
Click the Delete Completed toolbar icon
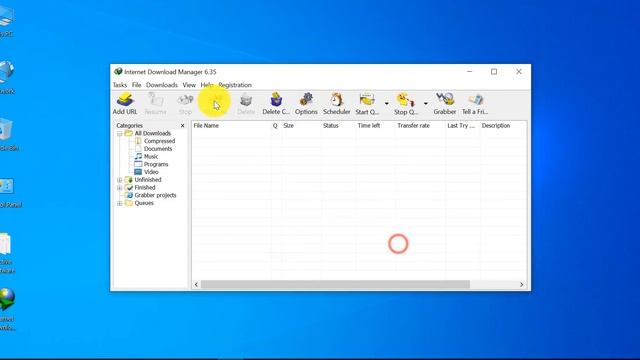point(276,104)
